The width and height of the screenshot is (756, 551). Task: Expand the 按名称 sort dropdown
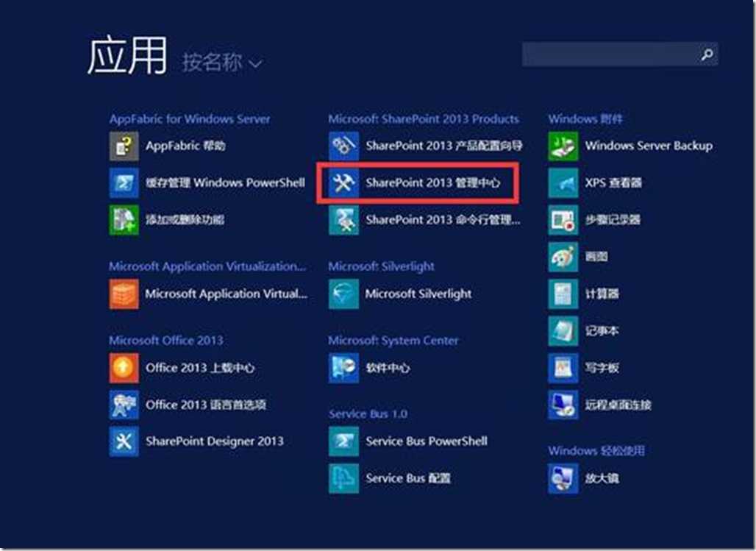(x=222, y=63)
